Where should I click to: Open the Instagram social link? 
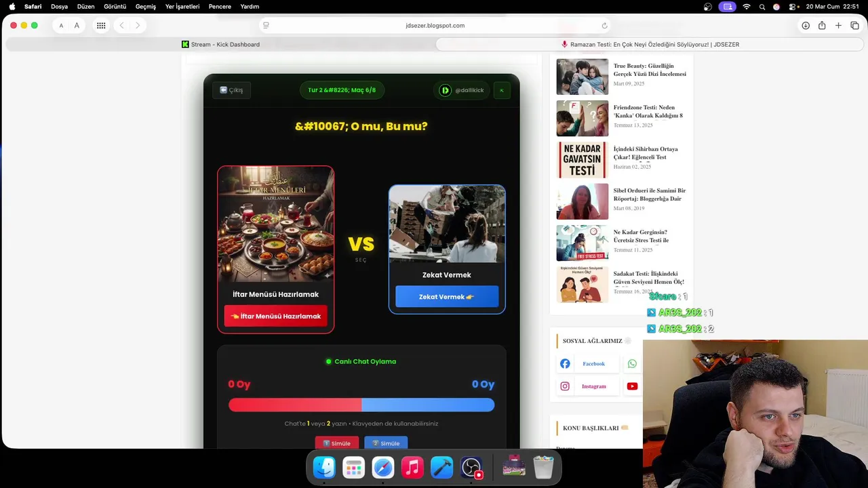[588, 386]
